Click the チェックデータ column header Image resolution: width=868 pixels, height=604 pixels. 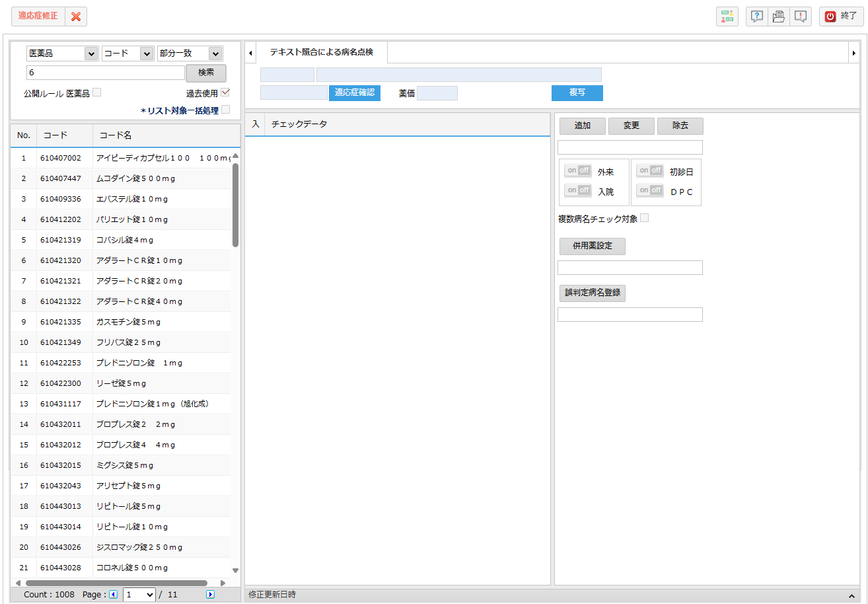[x=407, y=124]
